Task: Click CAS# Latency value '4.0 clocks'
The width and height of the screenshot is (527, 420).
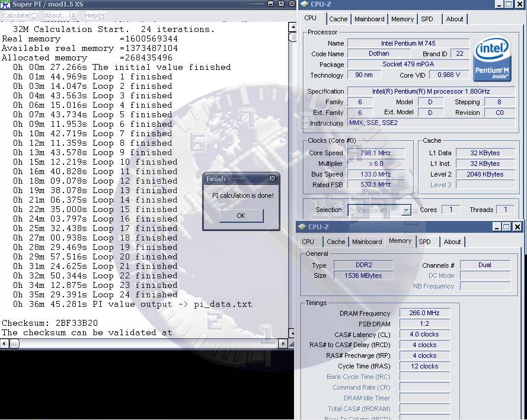Action: click(x=424, y=334)
